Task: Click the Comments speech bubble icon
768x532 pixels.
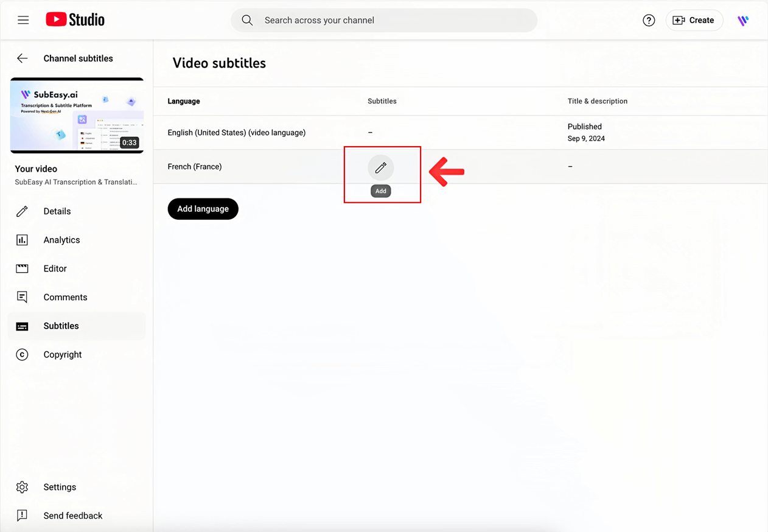Action: [22, 297]
